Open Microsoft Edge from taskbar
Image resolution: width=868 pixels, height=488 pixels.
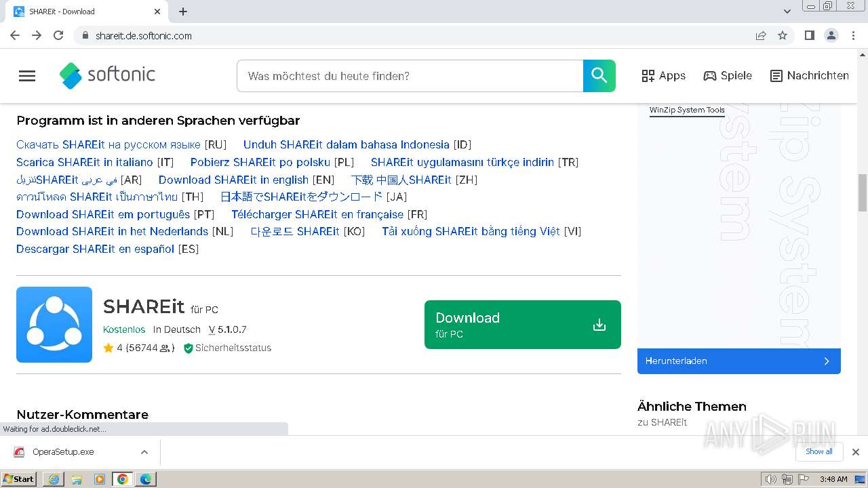[146, 479]
